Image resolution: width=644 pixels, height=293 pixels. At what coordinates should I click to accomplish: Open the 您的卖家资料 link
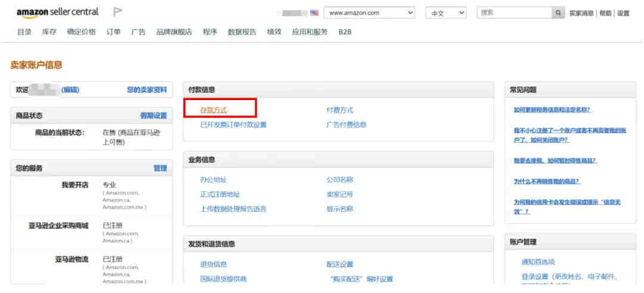(147, 90)
